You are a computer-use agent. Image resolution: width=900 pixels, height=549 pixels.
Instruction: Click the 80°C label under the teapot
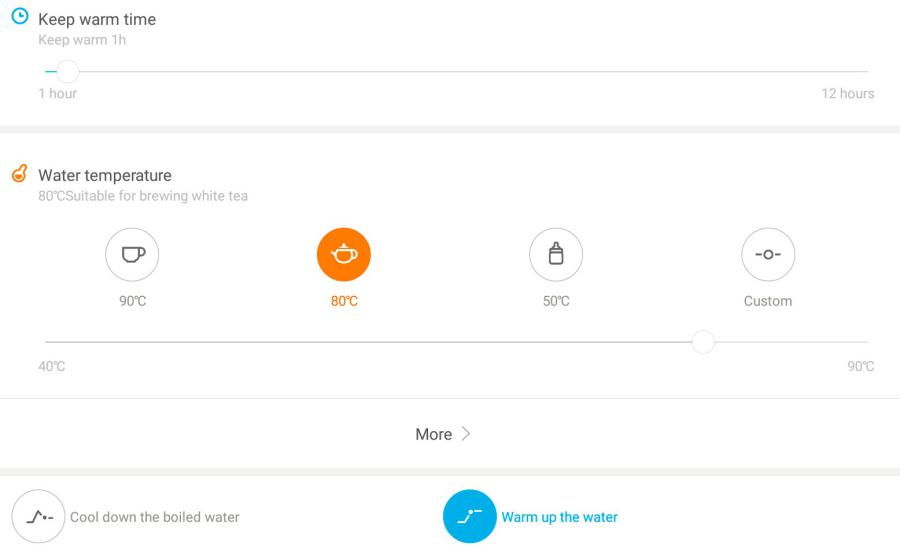coord(344,301)
